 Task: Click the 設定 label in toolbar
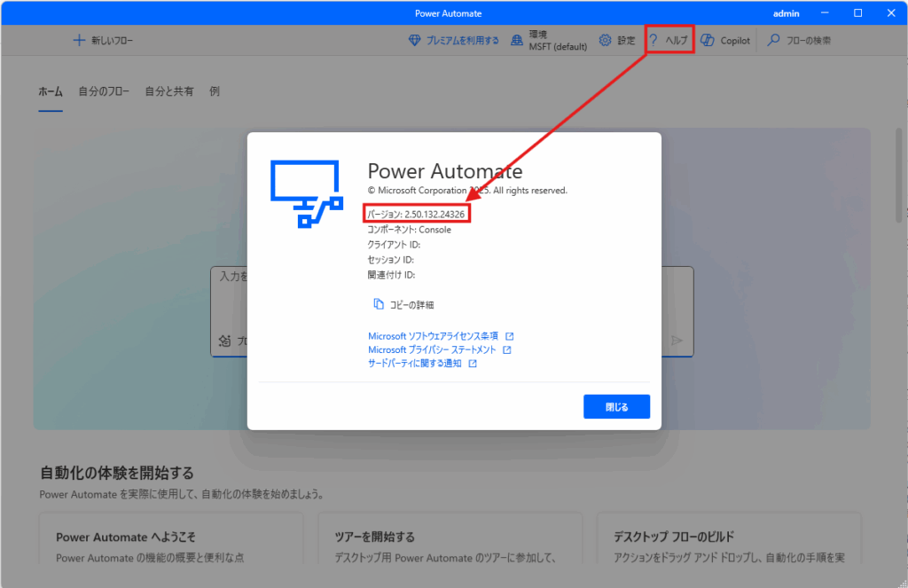pyautogui.click(x=626, y=41)
